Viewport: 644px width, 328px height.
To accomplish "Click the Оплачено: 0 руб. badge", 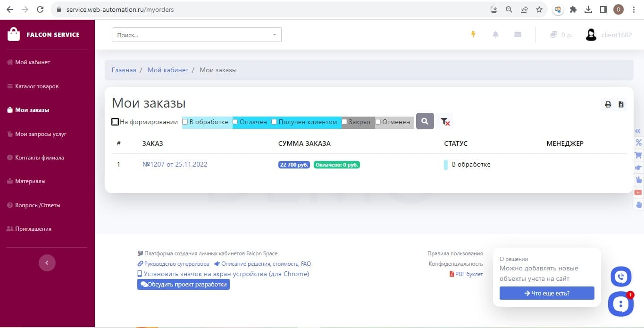I will (337, 165).
